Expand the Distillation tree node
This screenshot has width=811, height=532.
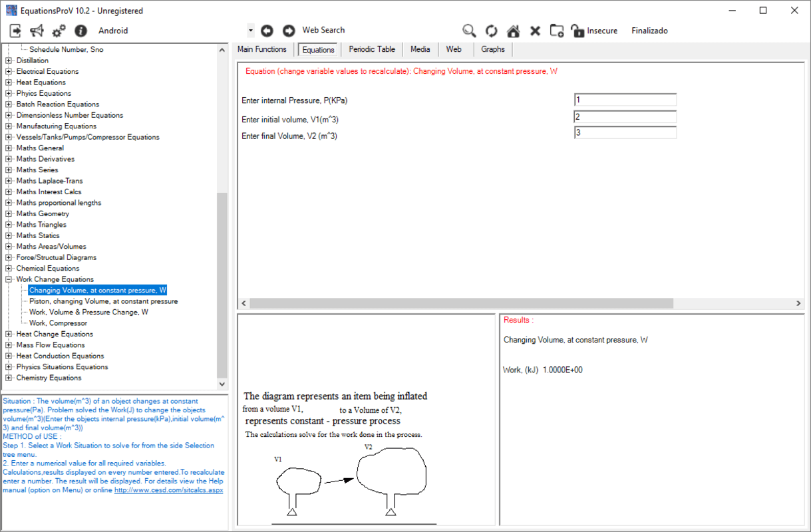click(9, 61)
